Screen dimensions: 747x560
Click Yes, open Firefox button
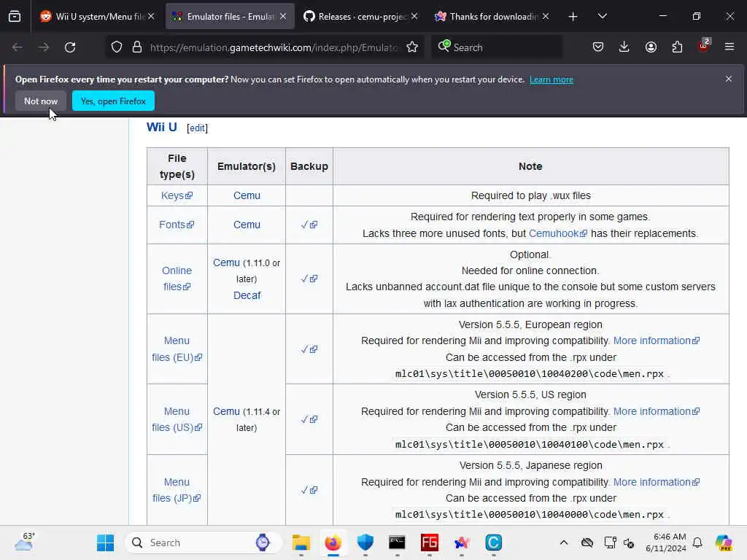[113, 101]
